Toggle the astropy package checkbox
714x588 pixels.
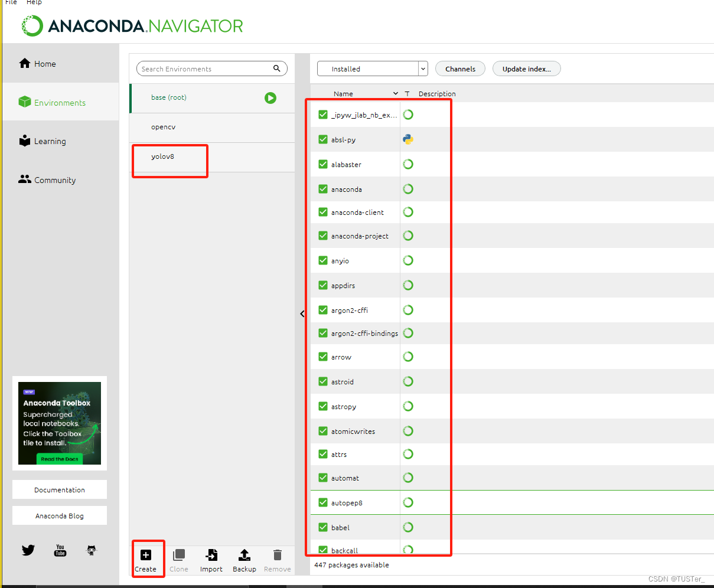323,406
